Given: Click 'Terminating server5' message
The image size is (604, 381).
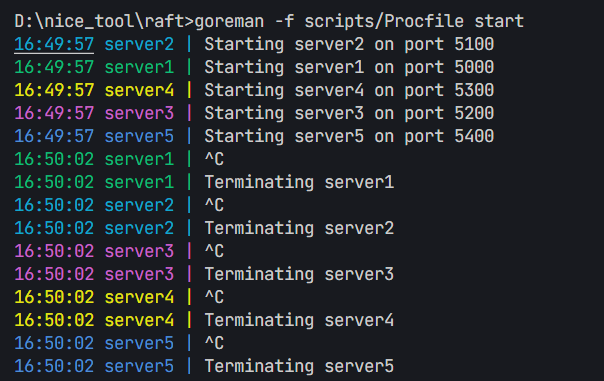Looking at the screenshot, I should tap(299, 366).
